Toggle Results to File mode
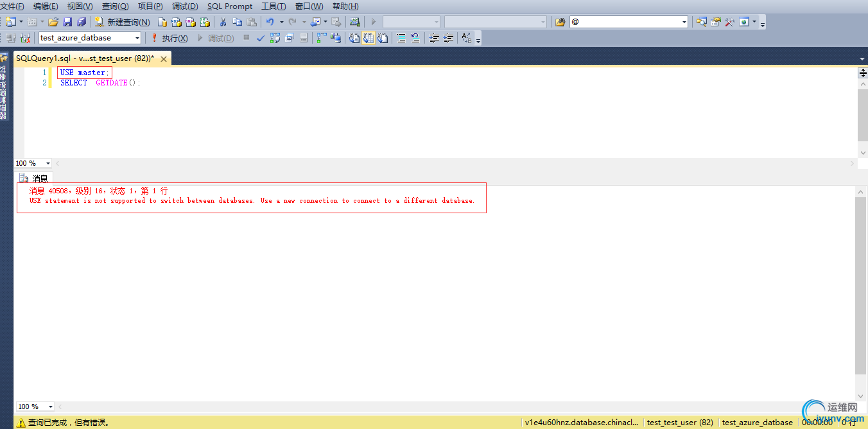This screenshot has height=429, width=868. 383,38
